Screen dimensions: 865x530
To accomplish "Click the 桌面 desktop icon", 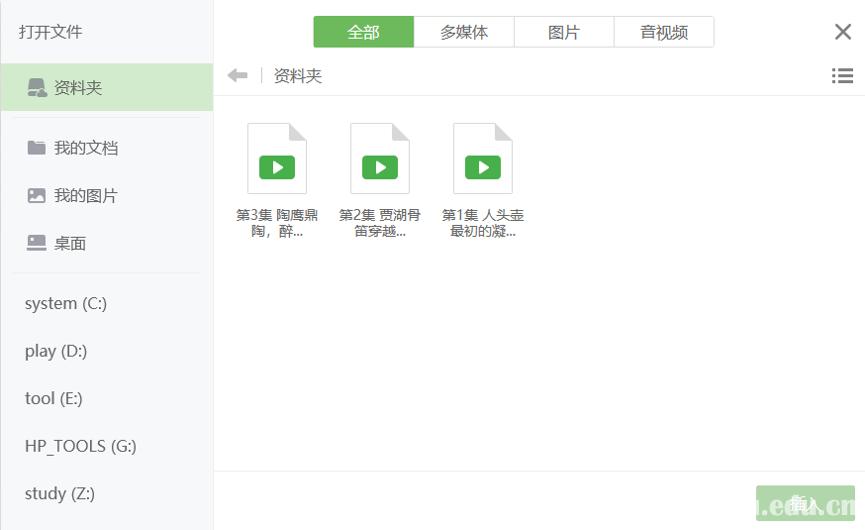I will coord(37,243).
